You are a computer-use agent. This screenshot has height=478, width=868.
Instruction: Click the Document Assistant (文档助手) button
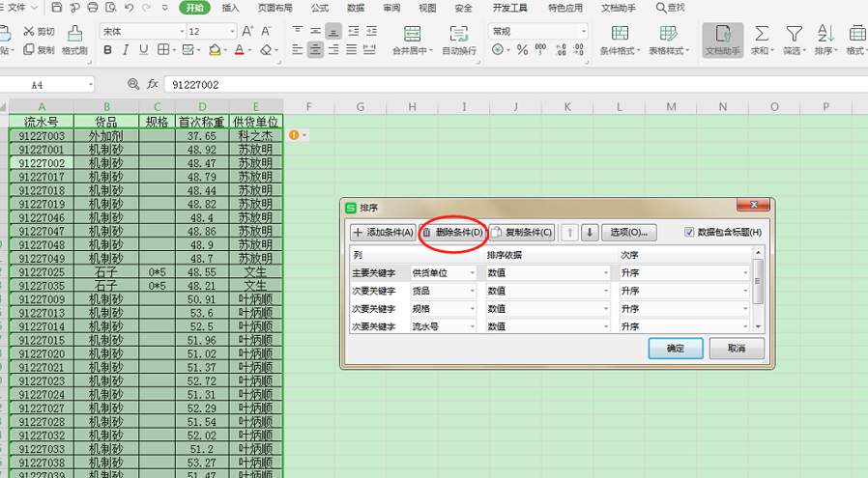(x=722, y=41)
